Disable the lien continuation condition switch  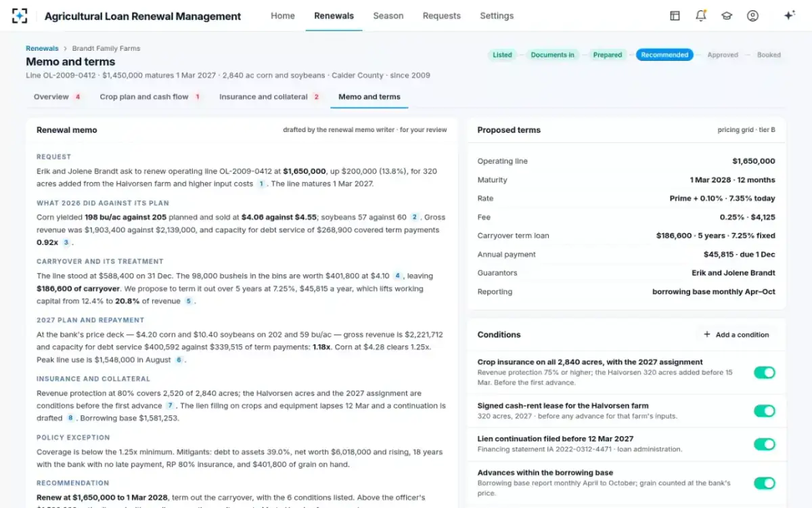click(765, 444)
